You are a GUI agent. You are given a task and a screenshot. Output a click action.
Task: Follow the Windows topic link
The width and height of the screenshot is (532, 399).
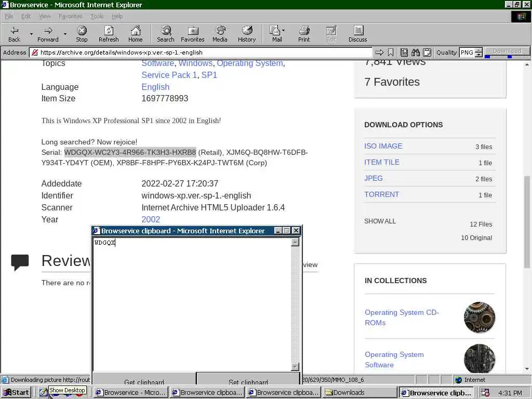tap(195, 63)
